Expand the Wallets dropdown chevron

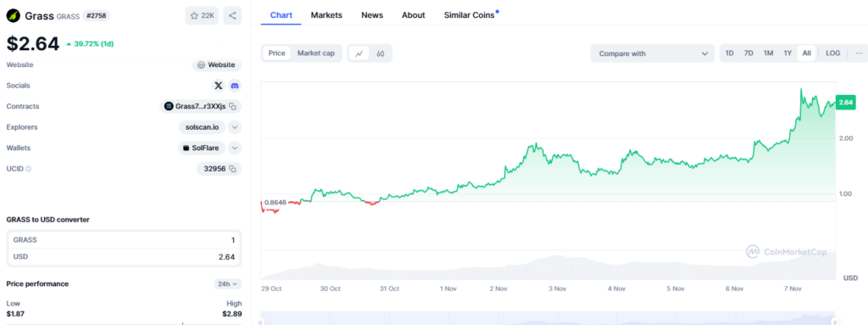point(235,148)
